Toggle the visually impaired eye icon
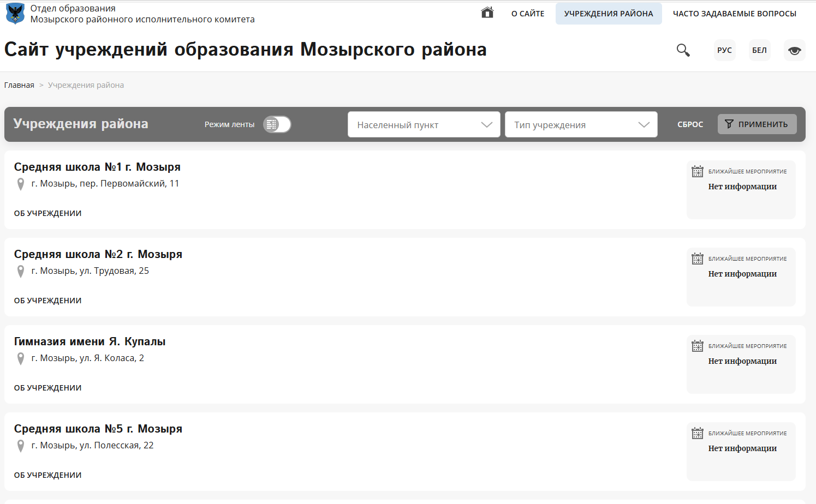 pos(795,50)
